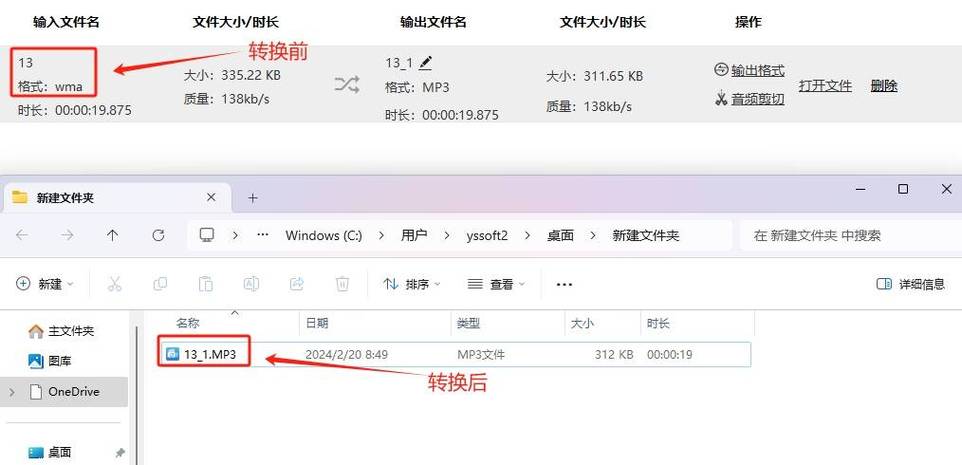
Task: Click 桌面 in the breadcrumb path
Action: pyautogui.click(x=560, y=236)
